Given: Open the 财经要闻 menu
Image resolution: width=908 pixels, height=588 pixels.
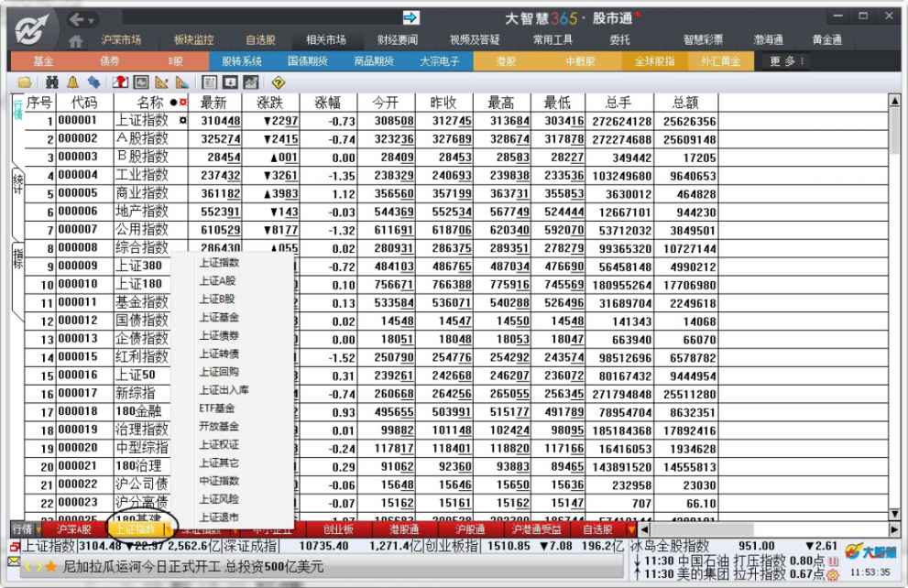Looking at the screenshot, I should pyautogui.click(x=398, y=40).
